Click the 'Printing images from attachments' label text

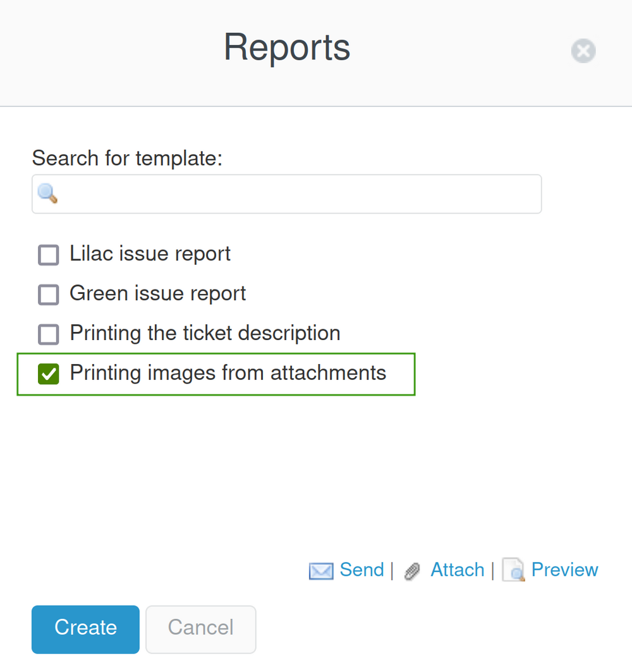[228, 373]
